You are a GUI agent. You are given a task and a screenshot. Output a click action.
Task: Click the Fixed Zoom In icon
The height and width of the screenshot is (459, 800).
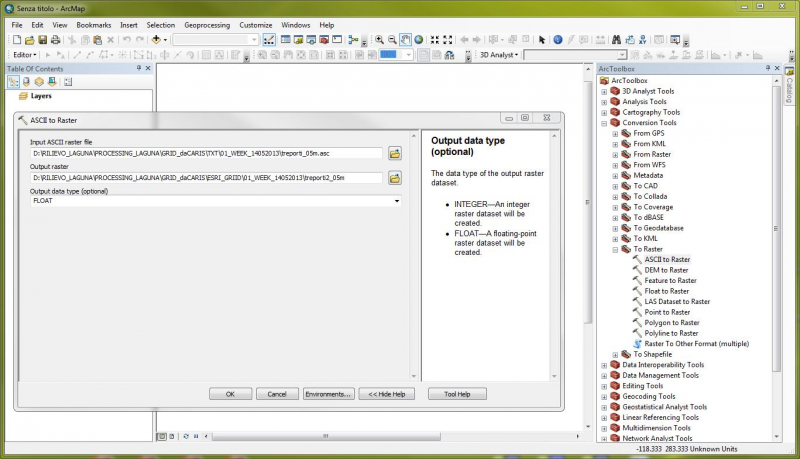pyautogui.click(x=435, y=40)
